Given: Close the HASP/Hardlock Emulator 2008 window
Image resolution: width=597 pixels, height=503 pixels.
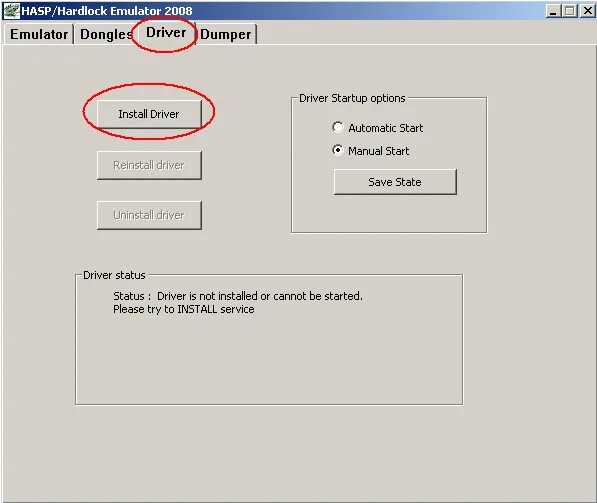Looking at the screenshot, I should (587, 11).
